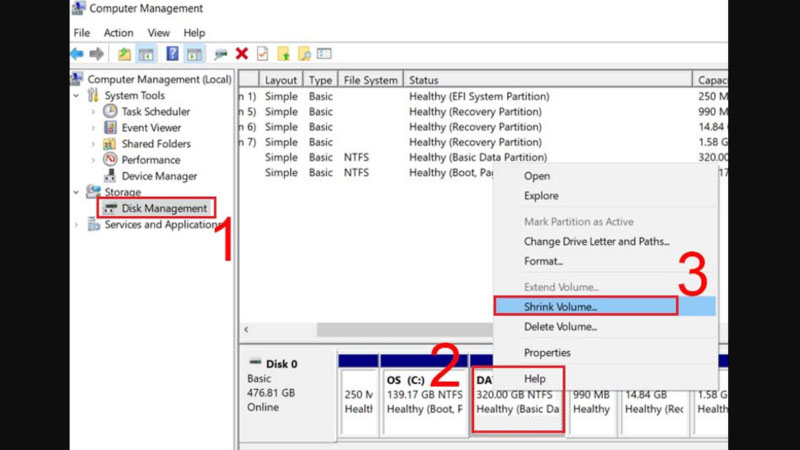Select Performance in the tree
Image resolution: width=800 pixels, height=450 pixels.
tap(151, 160)
